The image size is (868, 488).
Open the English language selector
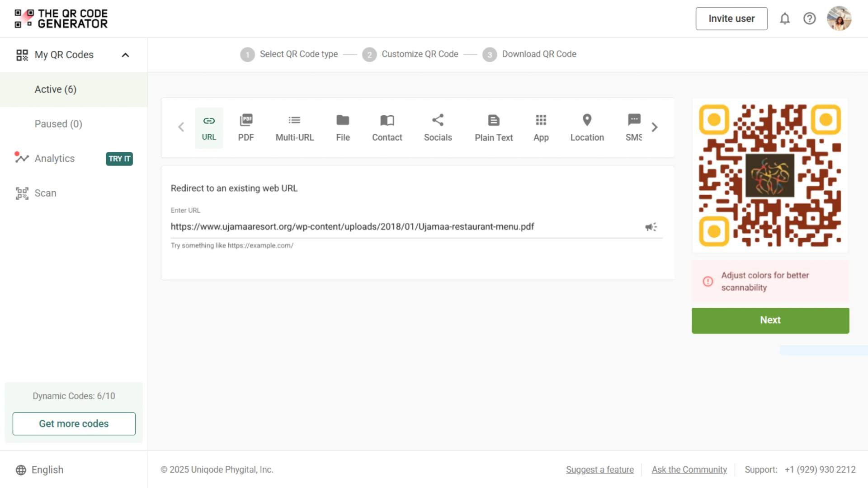40,470
